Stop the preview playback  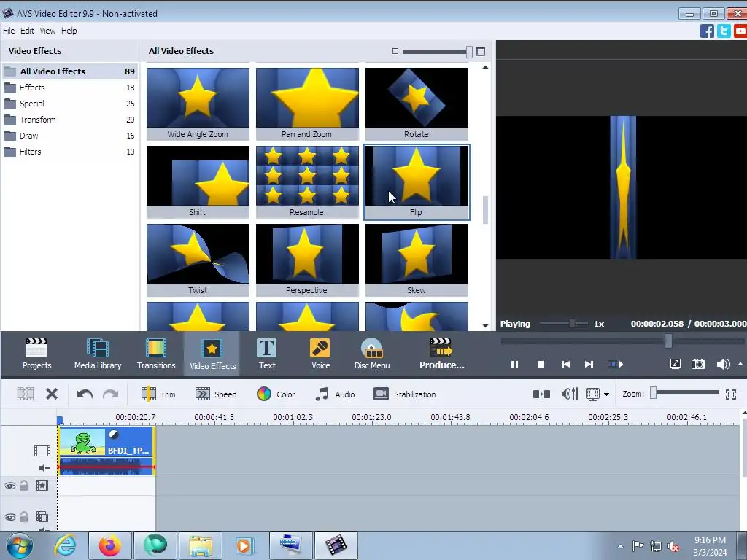coord(541,365)
